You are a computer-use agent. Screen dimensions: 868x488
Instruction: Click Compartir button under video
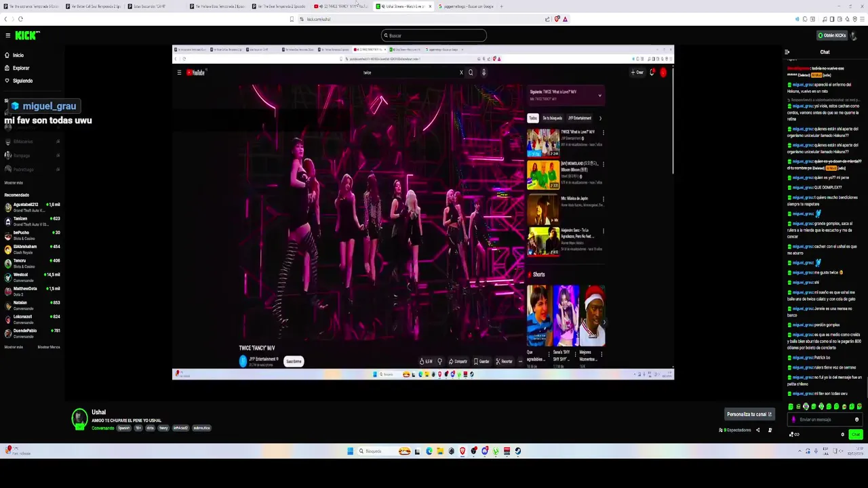[x=458, y=361]
